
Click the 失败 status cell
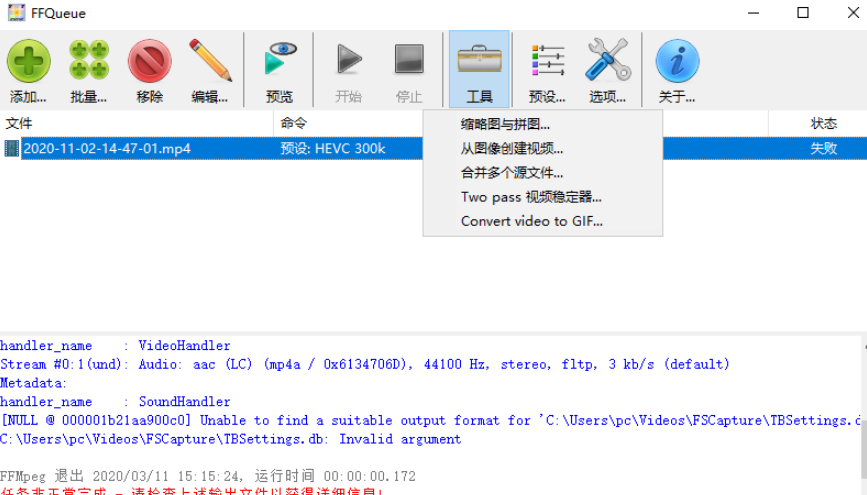823,149
